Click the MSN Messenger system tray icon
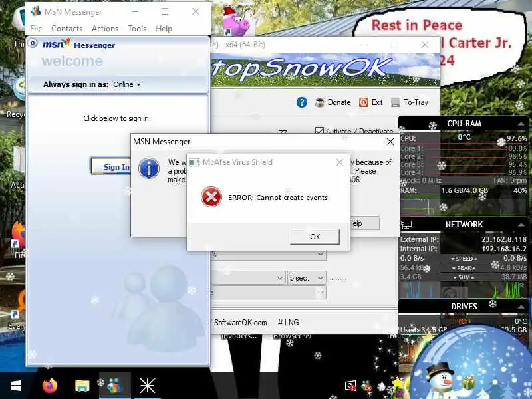Screen dimensions: 532x399 (366, 386)
